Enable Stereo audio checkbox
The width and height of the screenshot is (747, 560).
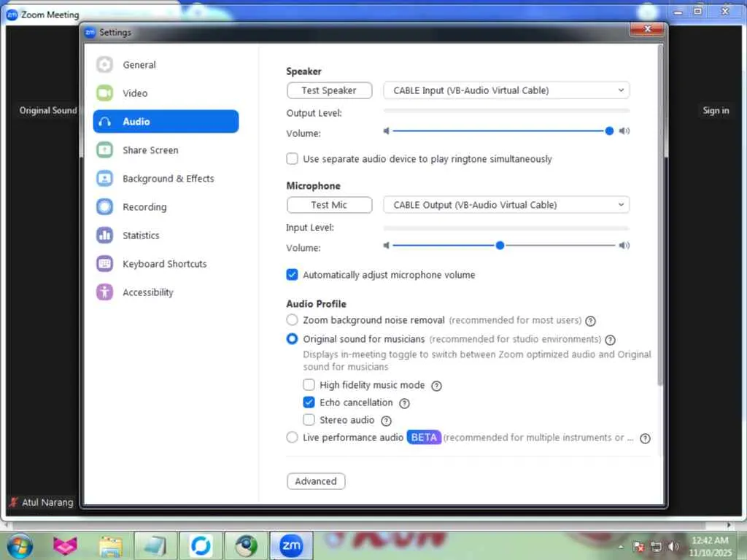(x=309, y=420)
